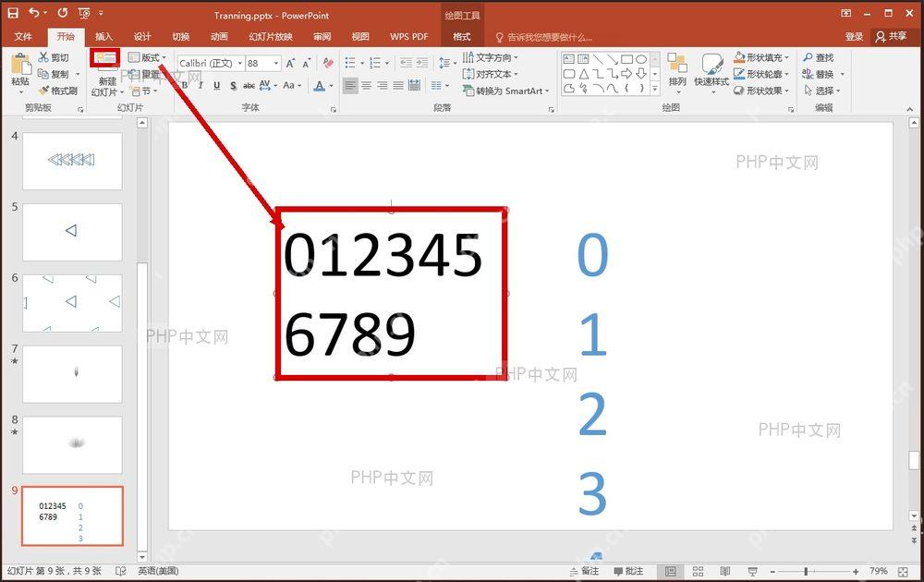Pick the triangle shape in shapes gallery
This screenshot has width=924, height=582.
(583, 74)
